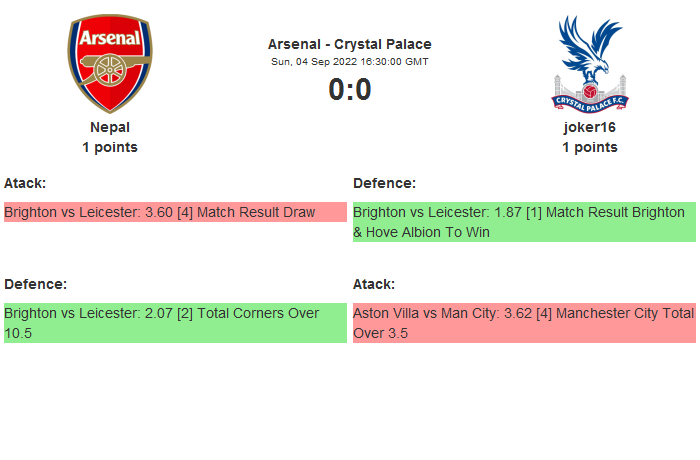The width and height of the screenshot is (700, 460).
Task: Click Defence heading above the Brighton To Win bet
Action: point(384,183)
